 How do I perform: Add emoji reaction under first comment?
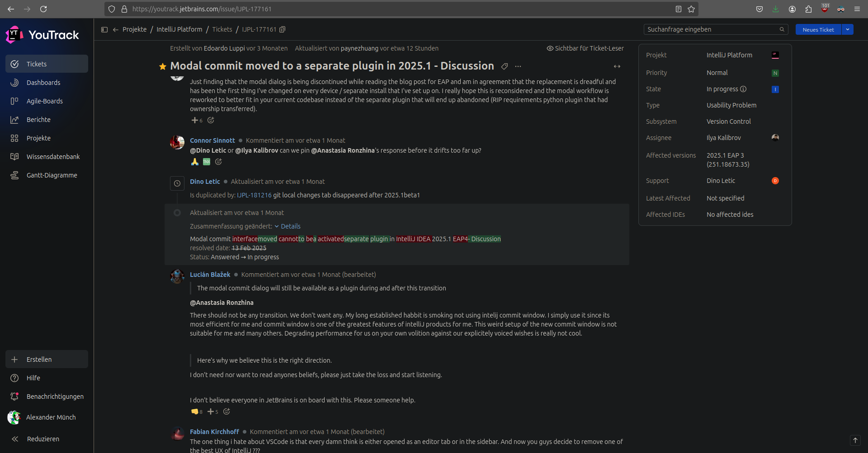(x=211, y=120)
